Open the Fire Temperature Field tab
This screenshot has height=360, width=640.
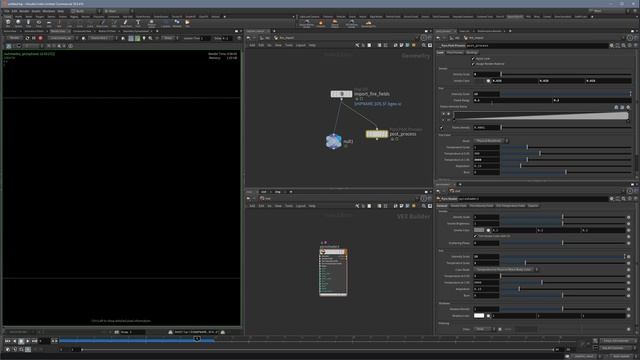point(510,206)
